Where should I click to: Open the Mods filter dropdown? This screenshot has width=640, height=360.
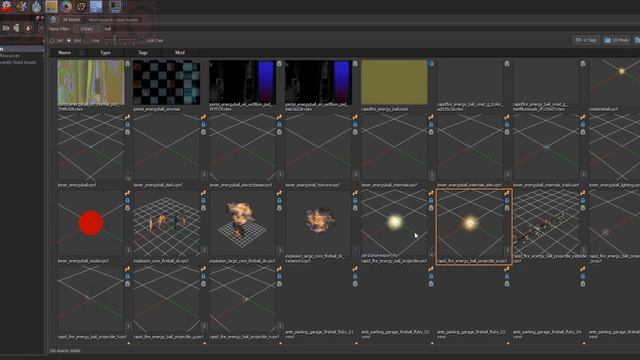pos(617,40)
